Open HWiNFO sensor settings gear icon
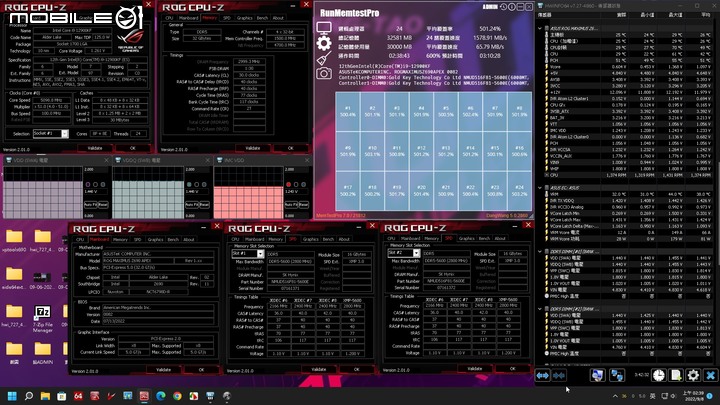The height and width of the screenshot is (405, 720). click(x=693, y=375)
